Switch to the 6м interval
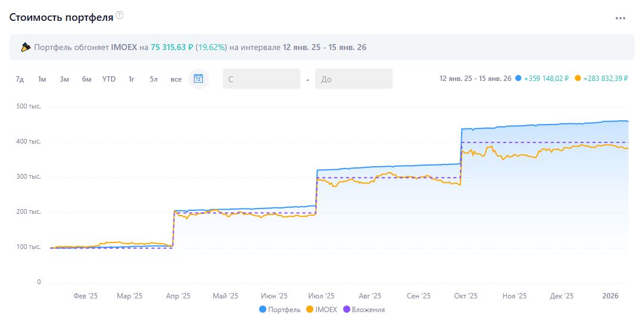The image size is (644, 327). (86, 79)
